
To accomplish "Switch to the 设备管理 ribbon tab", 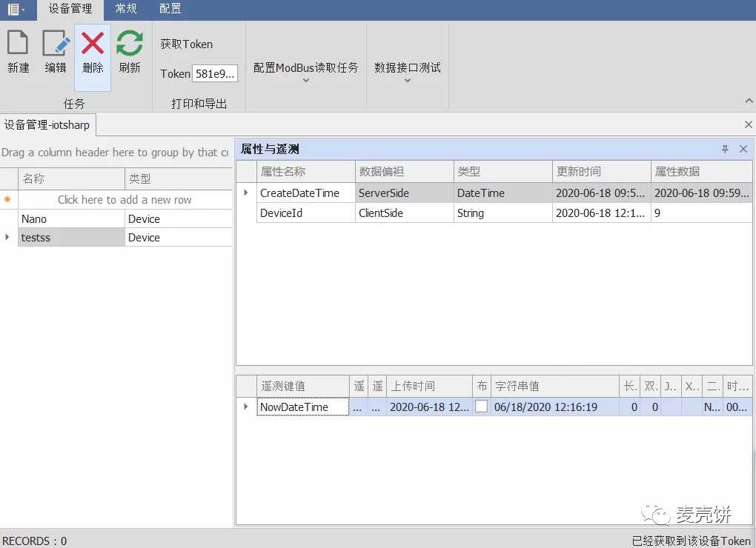I will 70,9.
